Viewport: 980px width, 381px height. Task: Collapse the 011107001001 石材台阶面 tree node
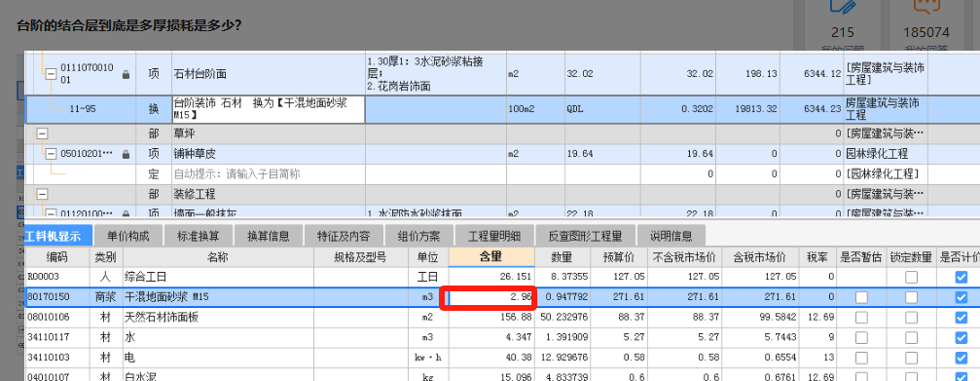pos(51,74)
